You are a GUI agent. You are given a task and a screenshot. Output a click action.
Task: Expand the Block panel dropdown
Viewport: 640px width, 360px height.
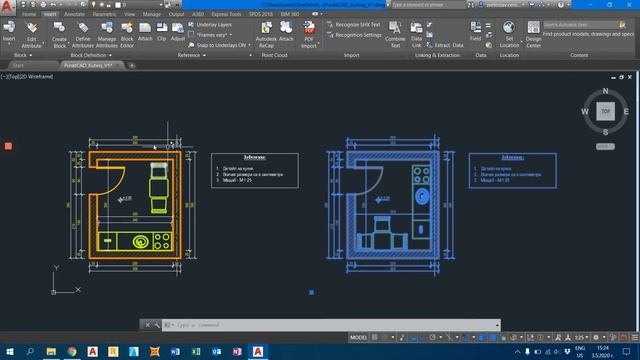click(x=23, y=55)
